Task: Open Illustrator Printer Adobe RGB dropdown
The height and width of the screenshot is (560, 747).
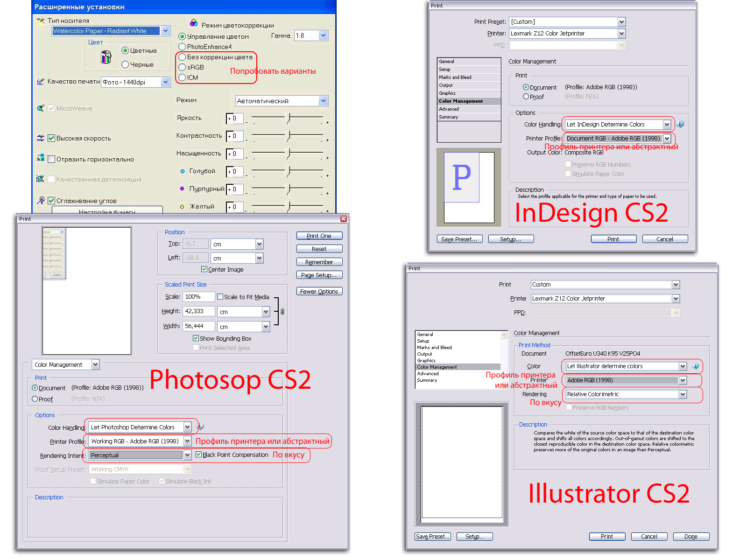Action: tap(683, 380)
